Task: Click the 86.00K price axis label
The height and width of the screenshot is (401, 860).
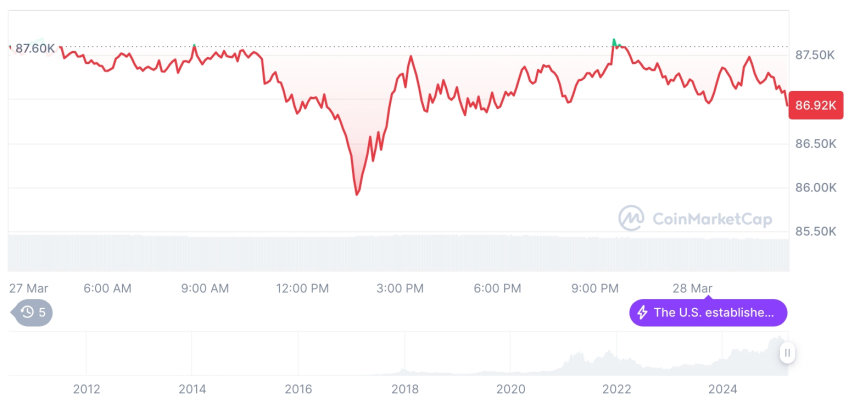Action: pyautogui.click(x=816, y=188)
